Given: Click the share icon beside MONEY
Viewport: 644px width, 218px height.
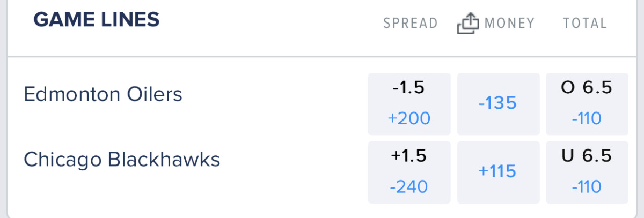Looking at the screenshot, I should coord(467,24).
